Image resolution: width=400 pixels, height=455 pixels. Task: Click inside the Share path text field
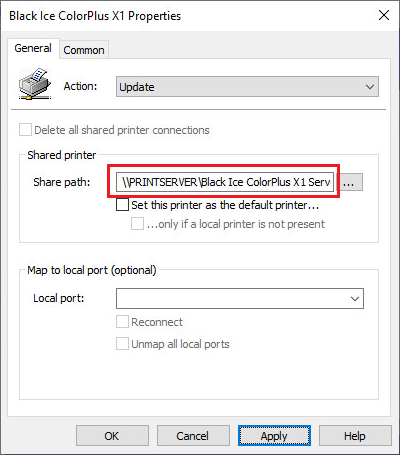click(225, 182)
